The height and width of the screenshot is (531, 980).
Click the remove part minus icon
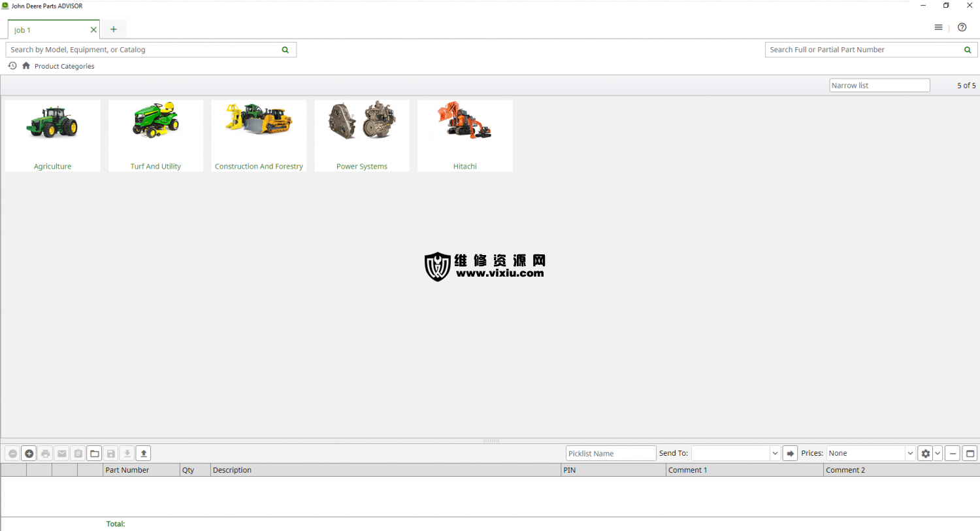click(12, 453)
